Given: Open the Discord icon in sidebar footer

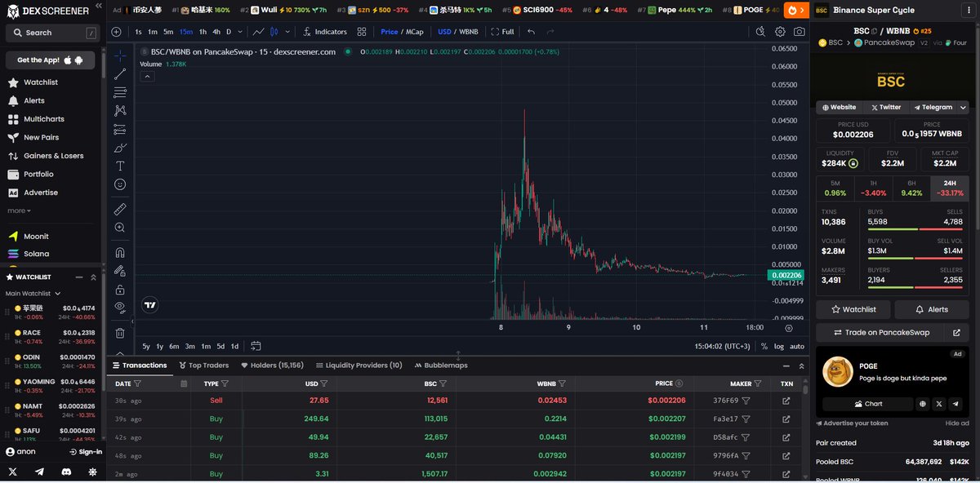Looking at the screenshot, I should click(x=65, y=472).
